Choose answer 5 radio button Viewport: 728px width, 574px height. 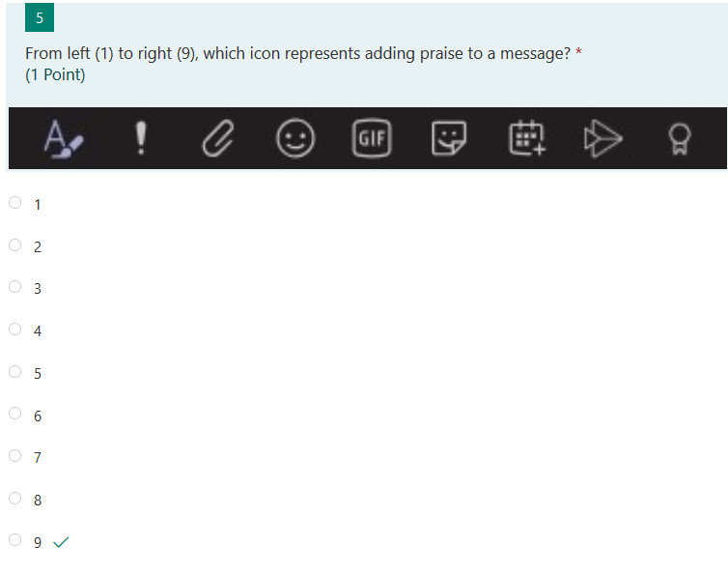click(x=14, y=371)
